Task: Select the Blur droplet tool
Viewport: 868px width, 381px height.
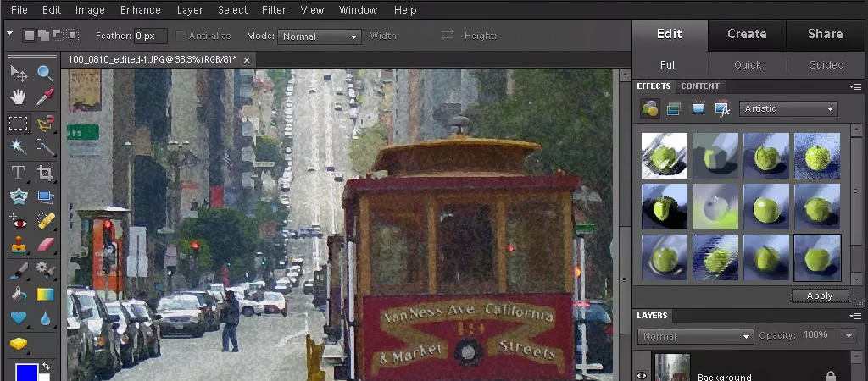Action: pyautogui.click(x=46, y=318)
